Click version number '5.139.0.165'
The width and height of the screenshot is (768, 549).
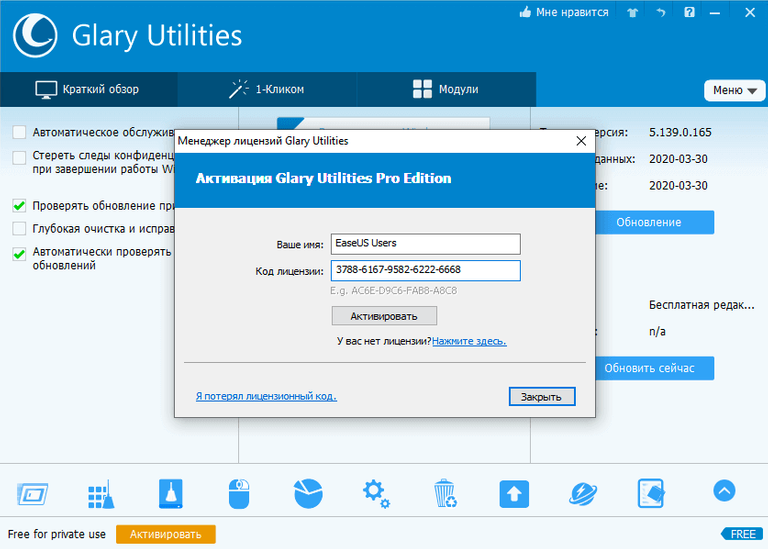(x=680, y=132)
